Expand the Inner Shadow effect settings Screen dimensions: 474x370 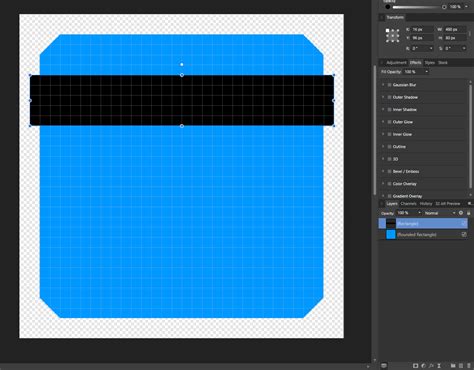pos(383,110)
